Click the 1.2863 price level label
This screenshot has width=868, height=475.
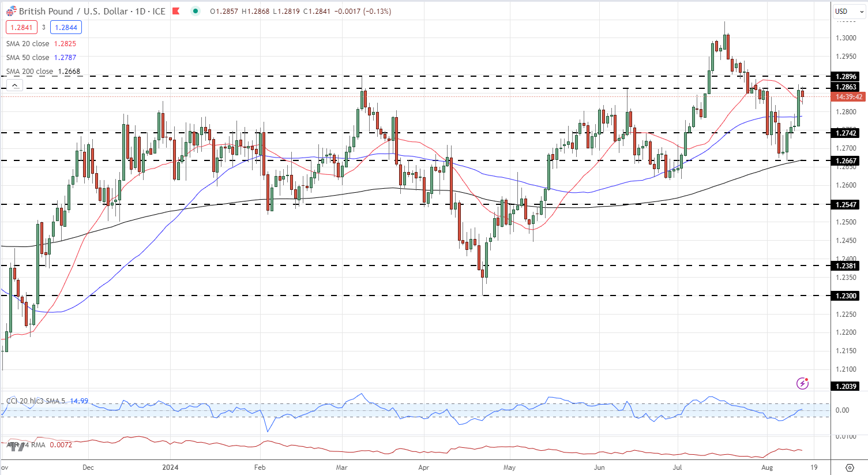point(846,87)
